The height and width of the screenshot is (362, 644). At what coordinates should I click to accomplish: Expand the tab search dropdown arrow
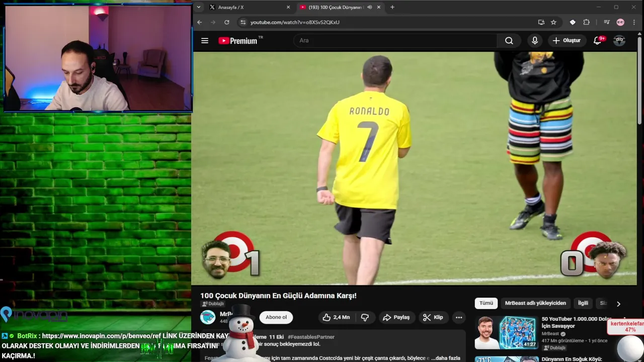(199, 7)
